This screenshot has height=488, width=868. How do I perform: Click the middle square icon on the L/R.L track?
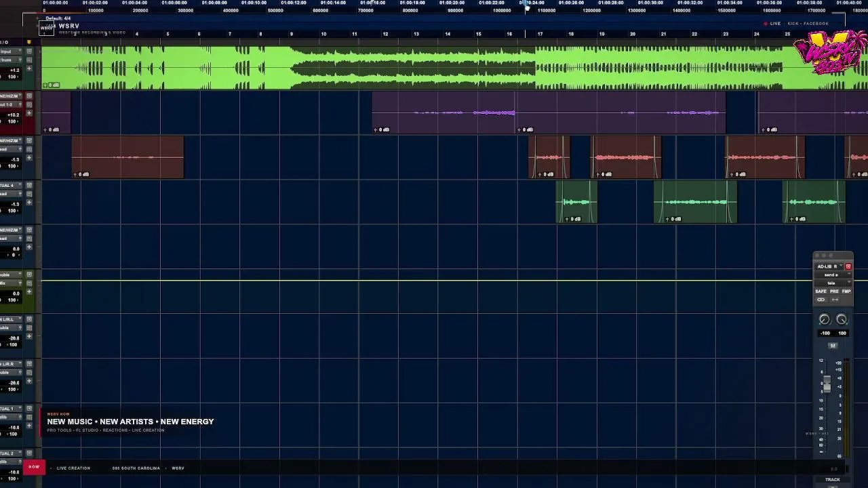coord(29,328)
